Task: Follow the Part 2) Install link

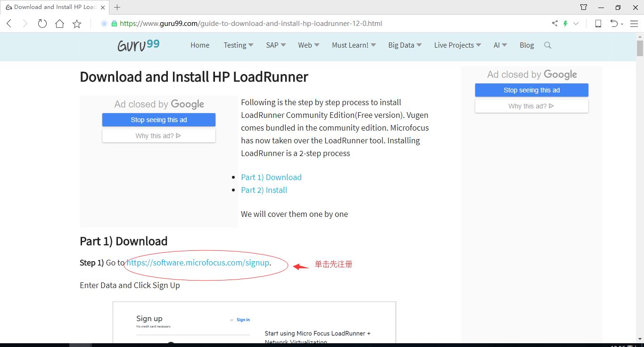Action: tap(264, 190)
